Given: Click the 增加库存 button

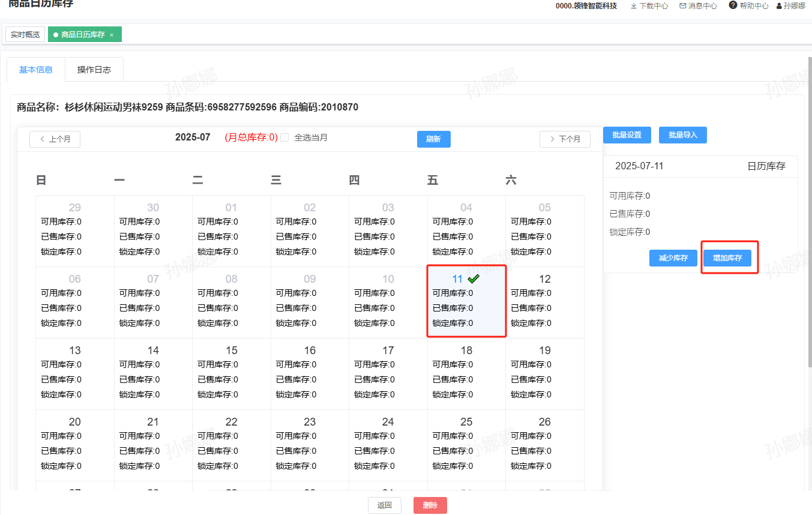Looking at the screenshot, I should pyautogui.click(x=727, y=258).
